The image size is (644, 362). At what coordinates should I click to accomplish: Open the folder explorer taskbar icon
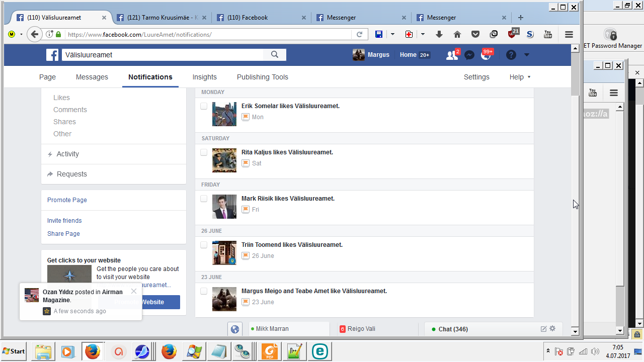pyautogui.click(x=43, y=351)
